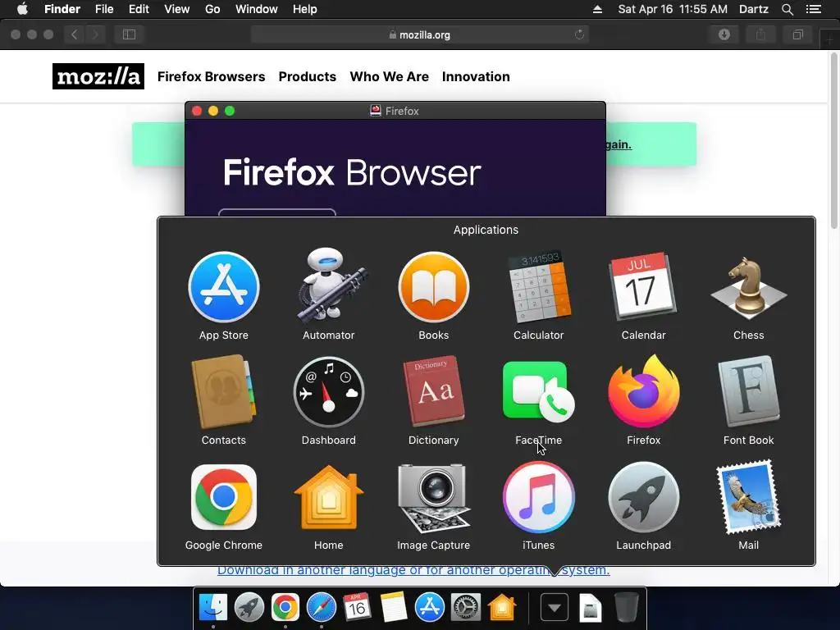
Task: Click the mozilla logo
Action: (98, 76)
